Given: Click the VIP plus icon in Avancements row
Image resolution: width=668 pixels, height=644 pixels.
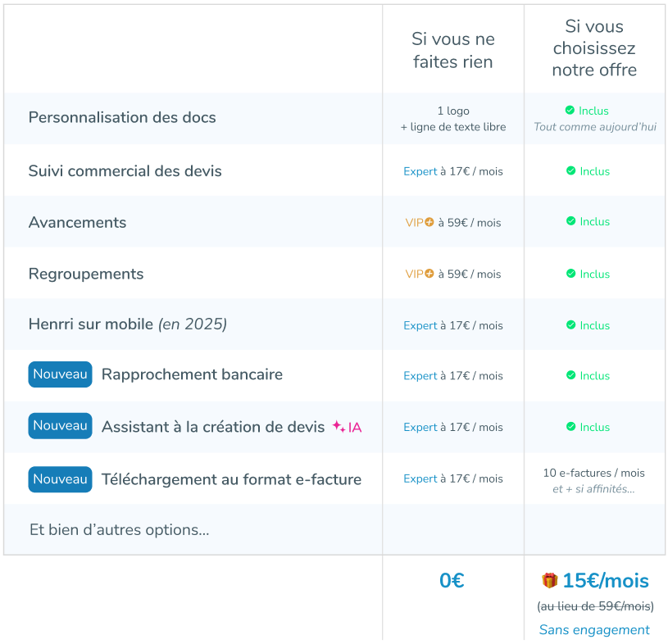Looking at the screenshot, I should coord(429,222).
